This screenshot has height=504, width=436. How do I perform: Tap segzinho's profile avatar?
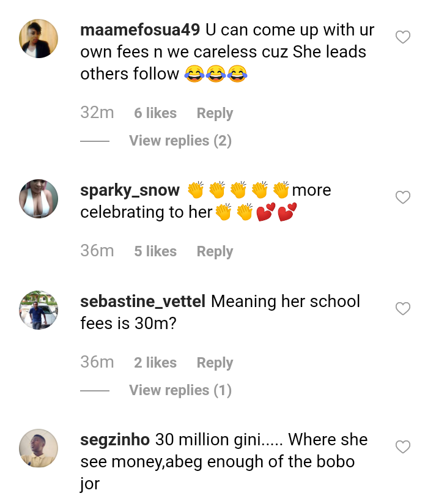click(39, 448)
